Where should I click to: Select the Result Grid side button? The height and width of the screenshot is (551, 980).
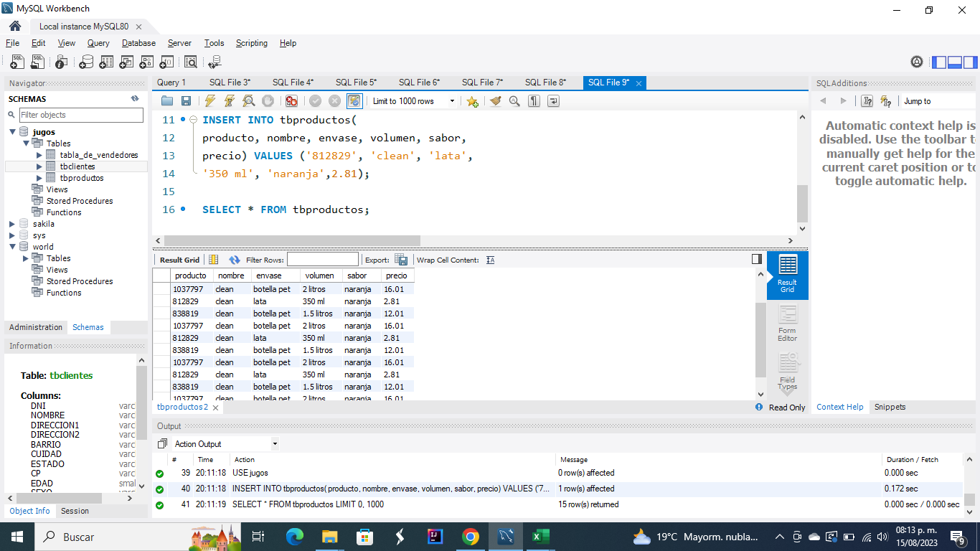point(788,275)
